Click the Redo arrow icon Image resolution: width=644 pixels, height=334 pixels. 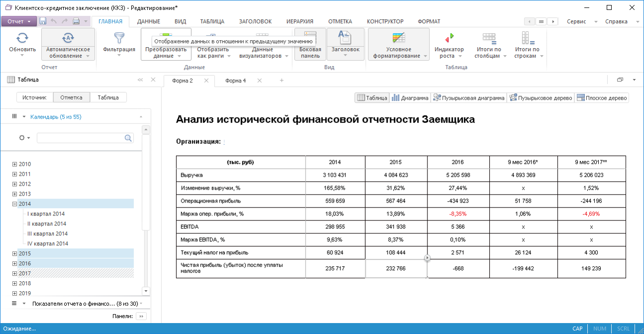[x=65, y=21]
